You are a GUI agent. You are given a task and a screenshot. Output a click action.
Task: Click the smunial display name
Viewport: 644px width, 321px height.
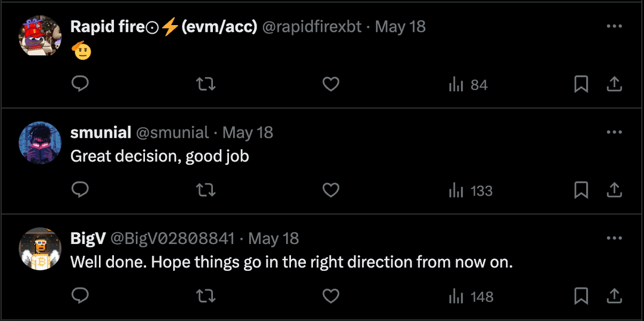(101, 132)
